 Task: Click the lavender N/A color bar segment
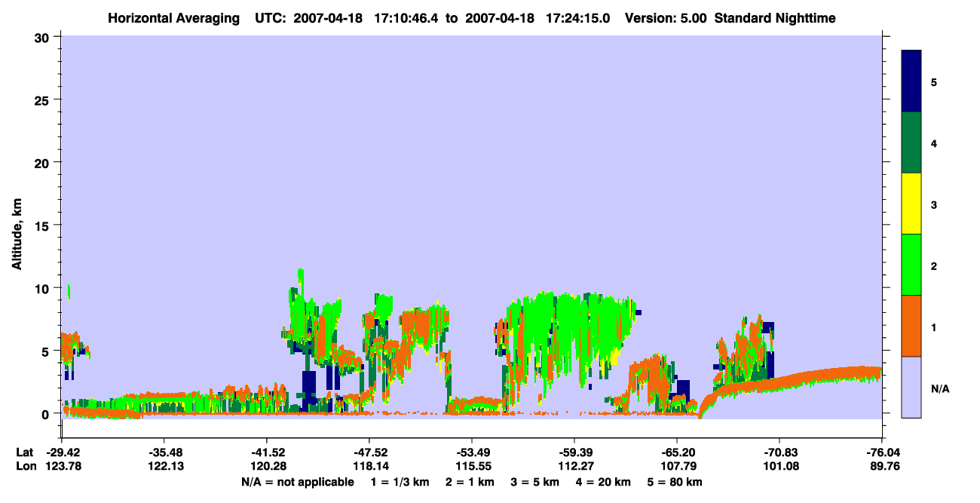click(x=911, y=387)
